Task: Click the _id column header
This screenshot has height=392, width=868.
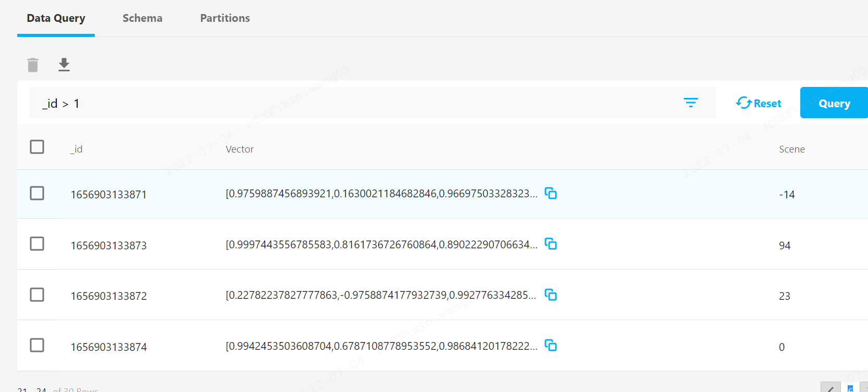Action: (77, 149)
